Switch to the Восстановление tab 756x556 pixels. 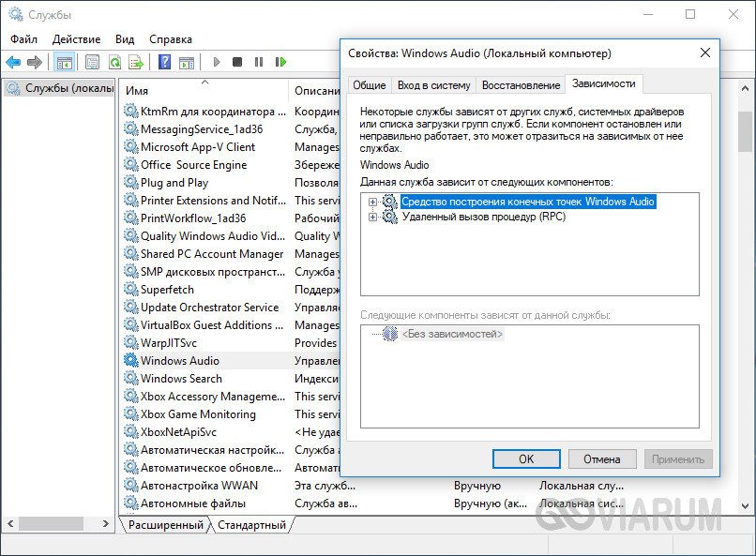[522, 85]
